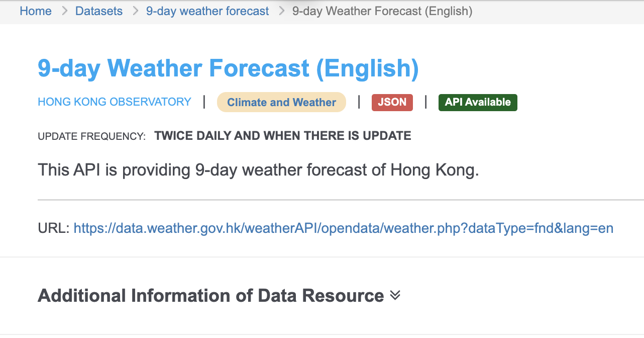Open the HONG KONG OBSERVATORY provider link

(x=115, y=102)
